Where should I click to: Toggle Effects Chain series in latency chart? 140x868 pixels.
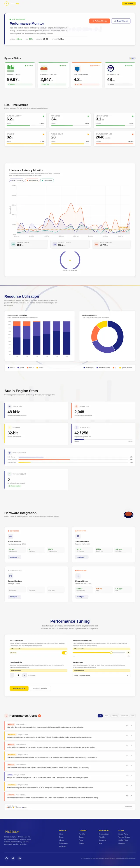[x=47, y=180]
